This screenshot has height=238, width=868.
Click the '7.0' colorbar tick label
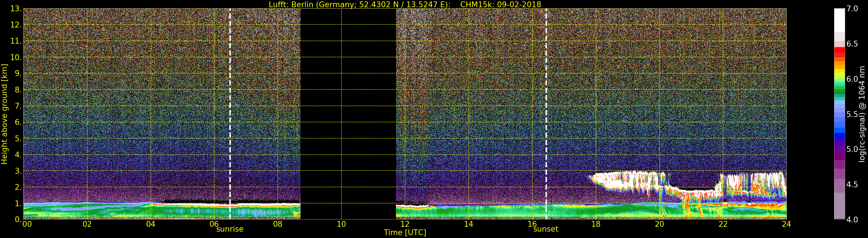click(852, 8)
